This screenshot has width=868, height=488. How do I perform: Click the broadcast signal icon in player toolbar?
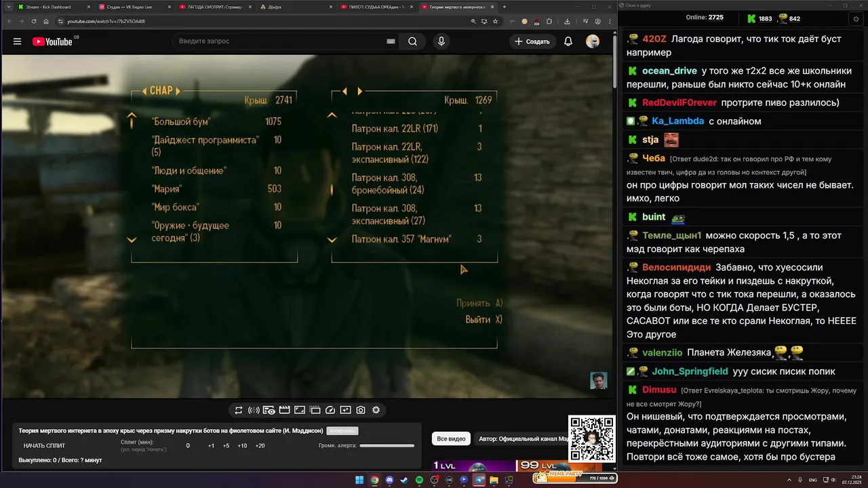pyautogui.click(x=254, y=410)
